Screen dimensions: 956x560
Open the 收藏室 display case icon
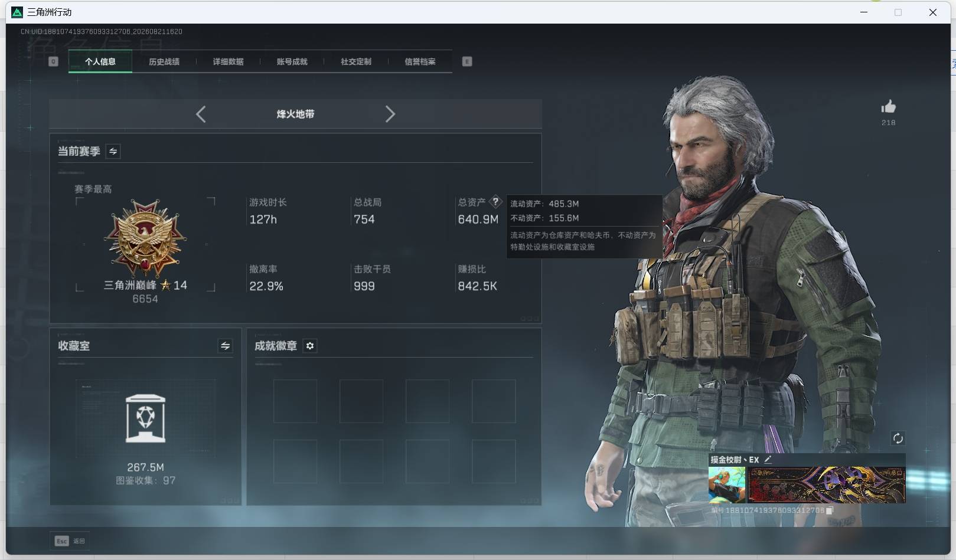pyautogui.click(x=146, y=418)
